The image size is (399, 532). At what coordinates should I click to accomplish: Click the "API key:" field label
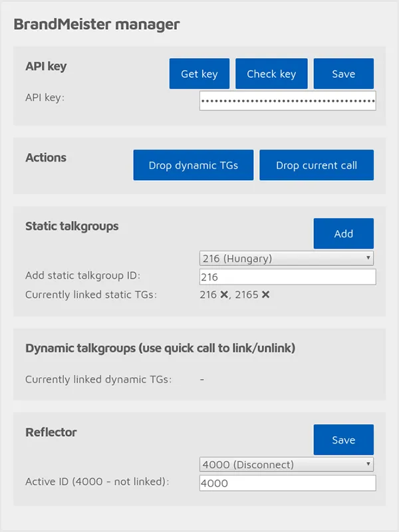pos(45,98)
